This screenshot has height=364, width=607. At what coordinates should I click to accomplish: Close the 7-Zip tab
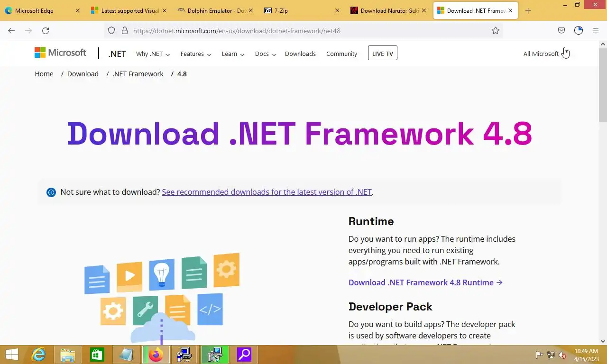[337, 10]
